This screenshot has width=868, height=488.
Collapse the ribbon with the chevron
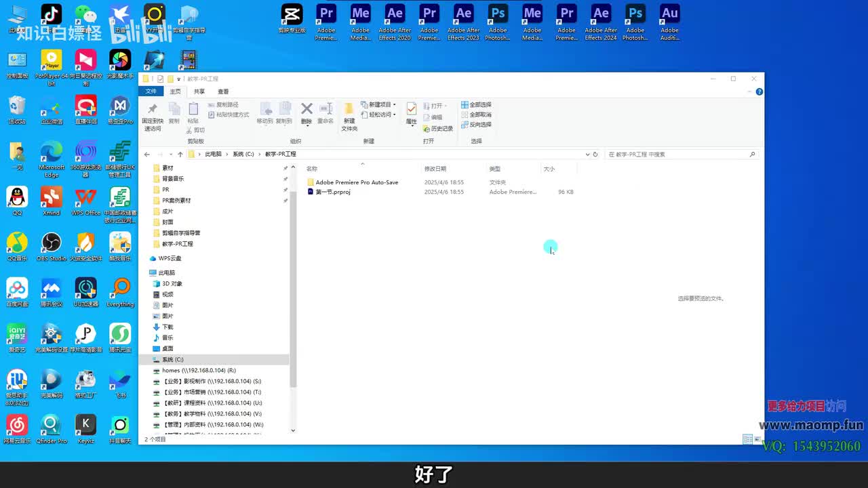point(751,91)
